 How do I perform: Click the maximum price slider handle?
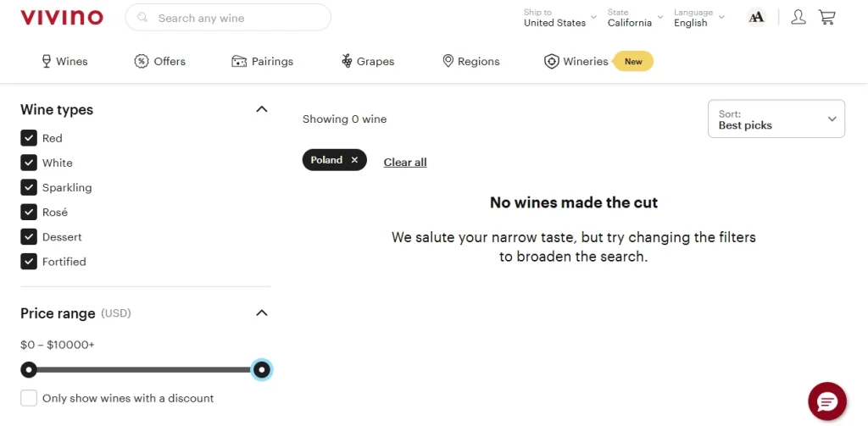(x=261, y=369)
